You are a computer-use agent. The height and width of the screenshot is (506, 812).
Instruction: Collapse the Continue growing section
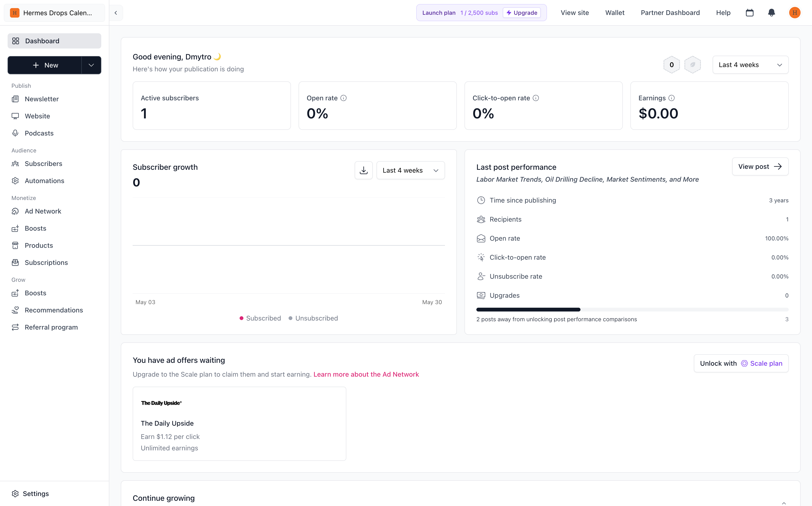pyautogui.click(x=784, y=503)
